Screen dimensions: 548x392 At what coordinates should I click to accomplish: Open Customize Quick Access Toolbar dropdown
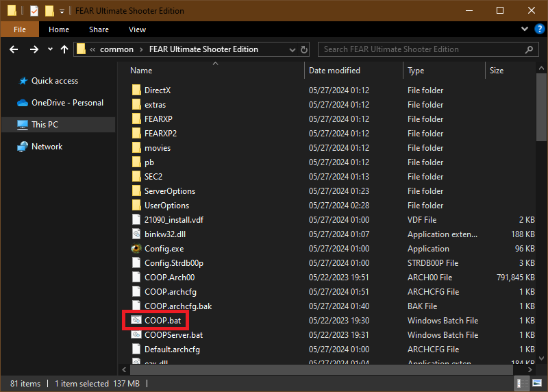pos(62,12)
